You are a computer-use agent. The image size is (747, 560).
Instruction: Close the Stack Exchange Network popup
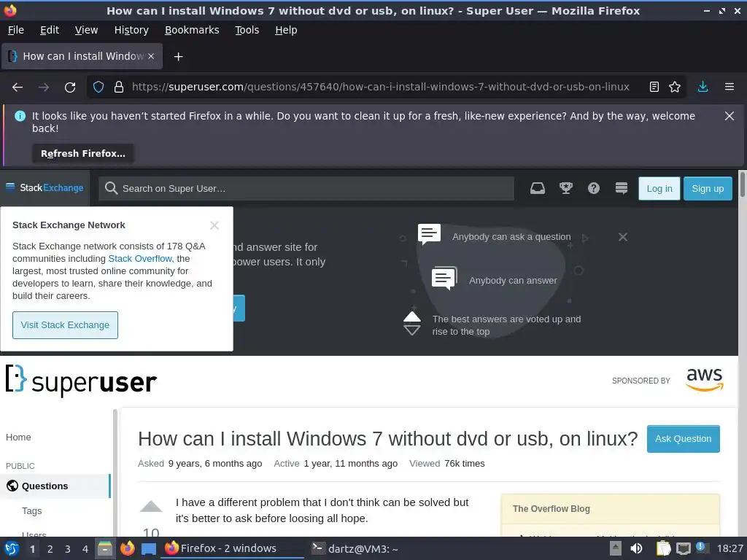pos(214,226)
